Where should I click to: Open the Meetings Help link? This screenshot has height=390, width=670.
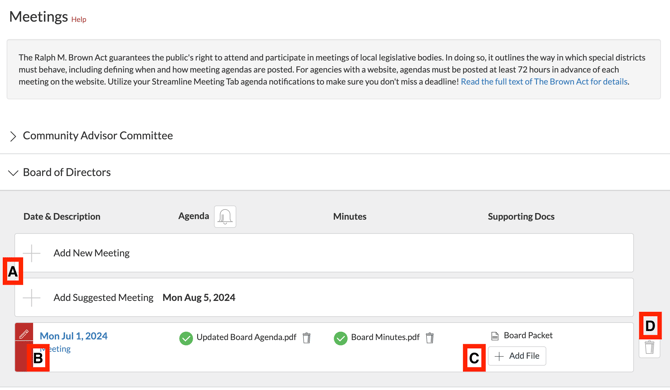79,20
